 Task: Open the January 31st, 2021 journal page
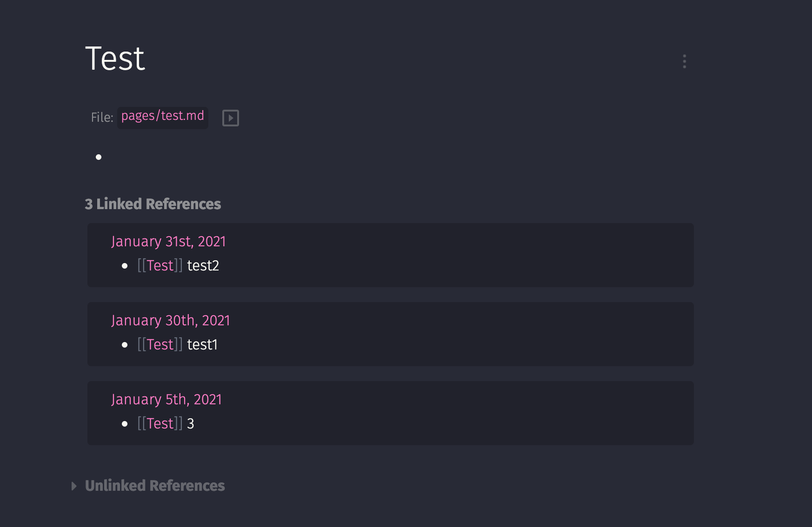coord(168,242)
